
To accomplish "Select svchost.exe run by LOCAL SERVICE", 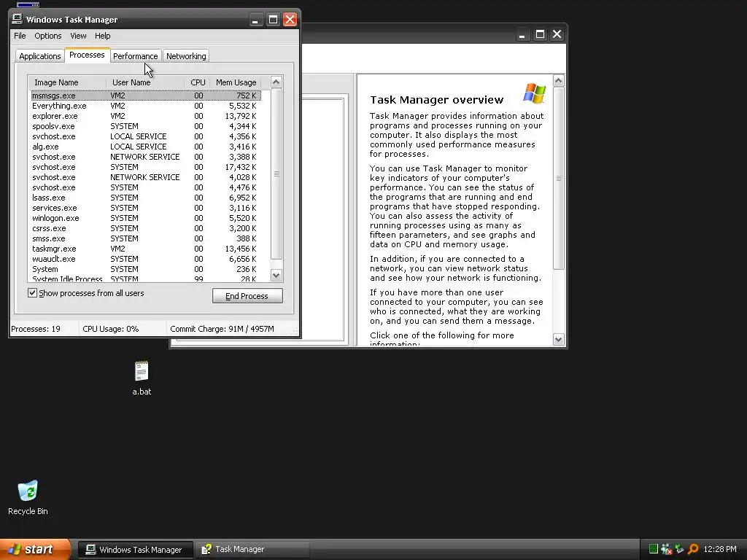I will coord(146,136).
